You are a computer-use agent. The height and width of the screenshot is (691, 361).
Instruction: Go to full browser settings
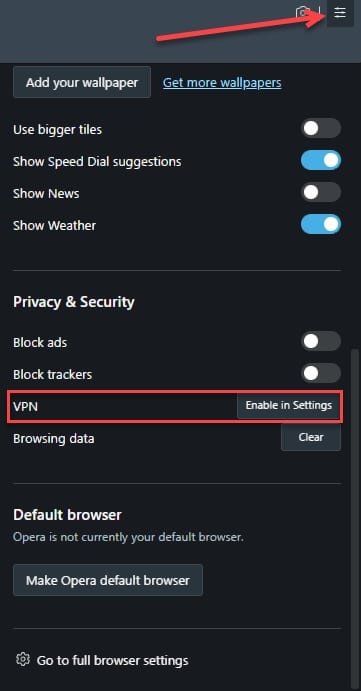pyautogui.click(x=112, y=661)
